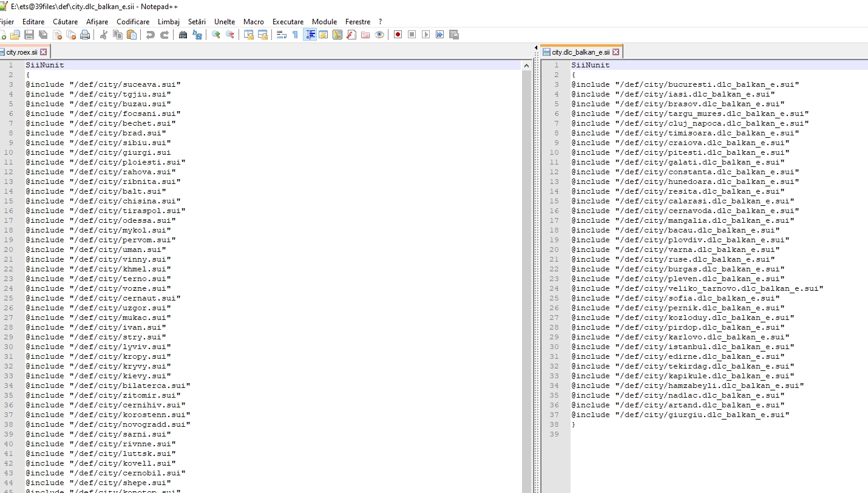868x493 pixels.
Task: Toggle synchronized vertical scrolling icon
Action: [x=249, y=35]
